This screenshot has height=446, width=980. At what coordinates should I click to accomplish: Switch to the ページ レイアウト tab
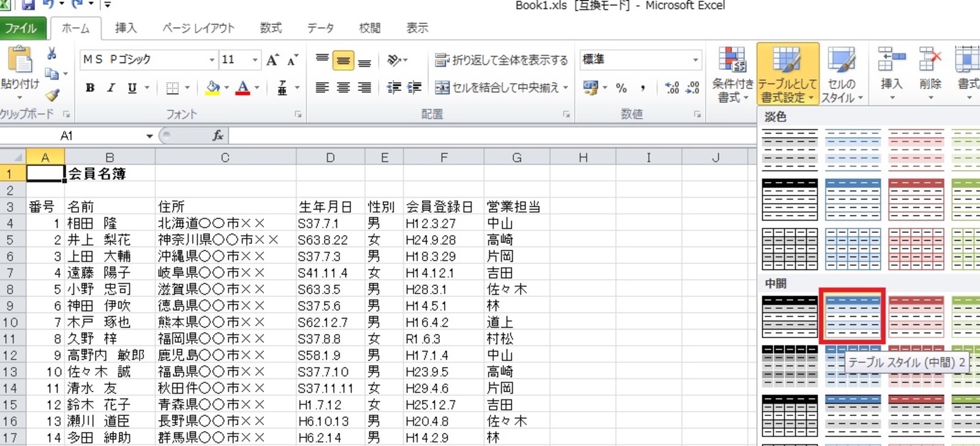click(x=198, y=28)
